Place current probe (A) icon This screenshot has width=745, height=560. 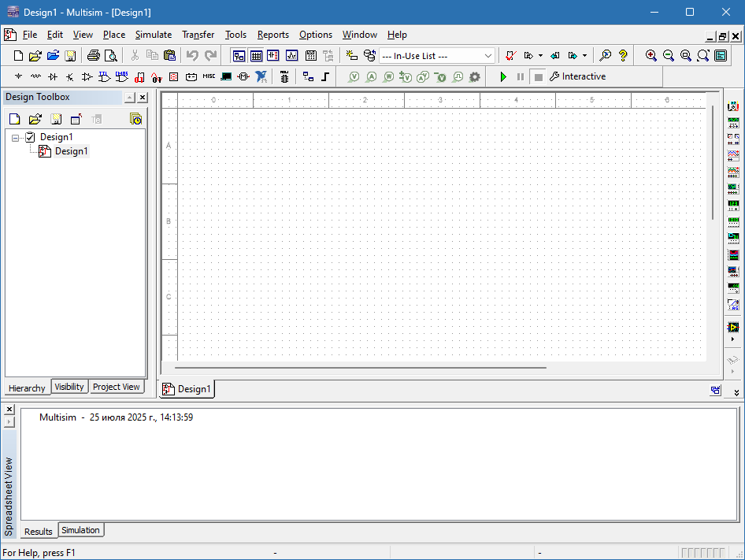click(x=371, y=76)
